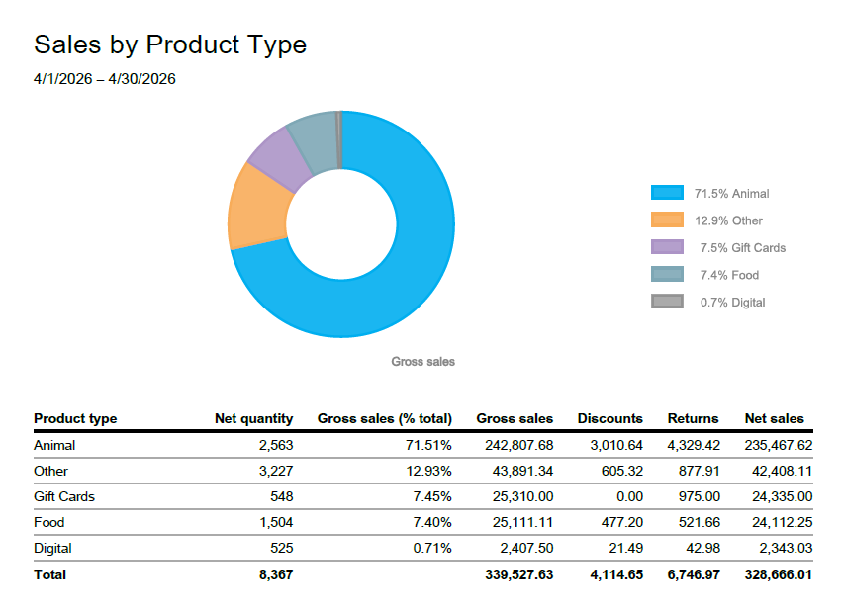The width and height of the screenshot is (843, 616).
Task: Open the Gift Cards row in table
Action: 64,496
